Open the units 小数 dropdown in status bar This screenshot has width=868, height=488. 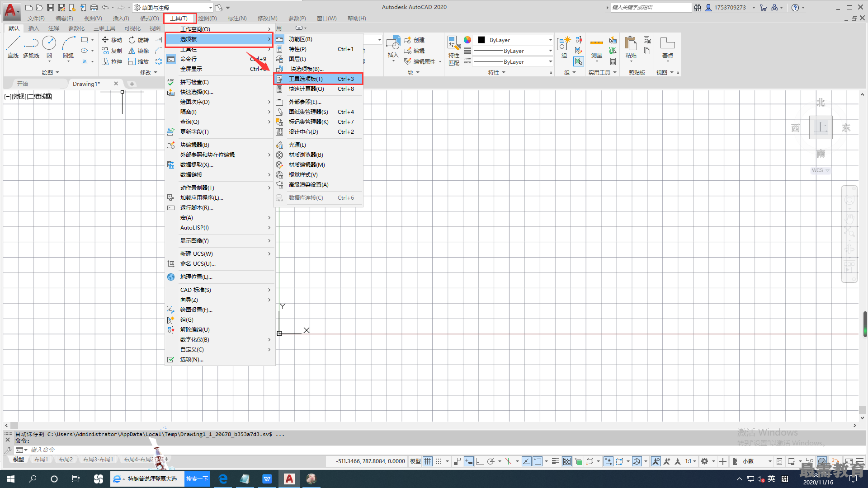click(757, 461)
